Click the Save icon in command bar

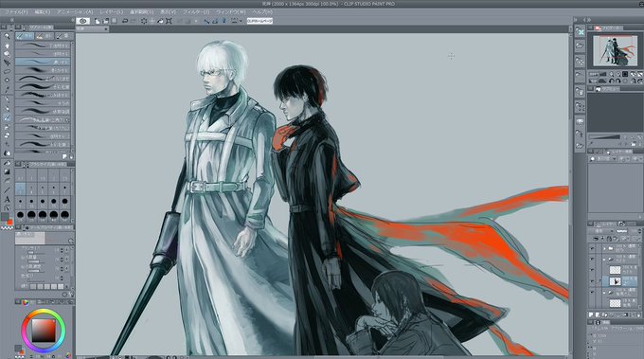click(115, 21)
